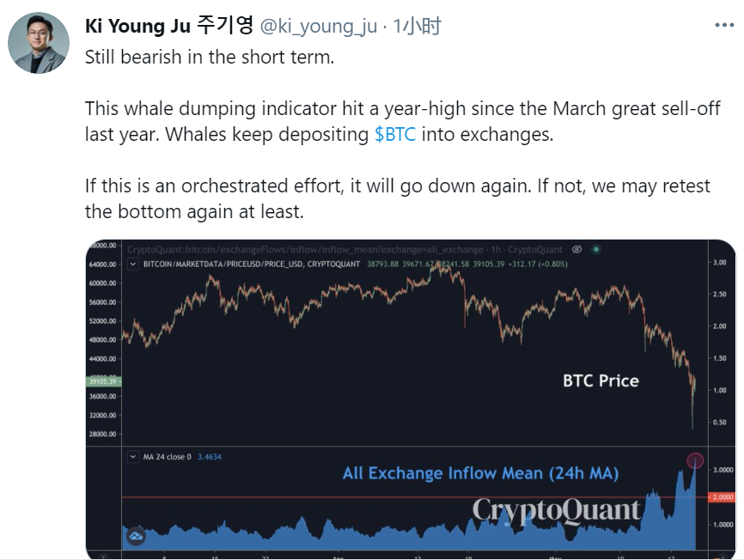Click the green 39105.39 current price tag
744x560 pixels.
pyautogui.click(x=104, y=381)
